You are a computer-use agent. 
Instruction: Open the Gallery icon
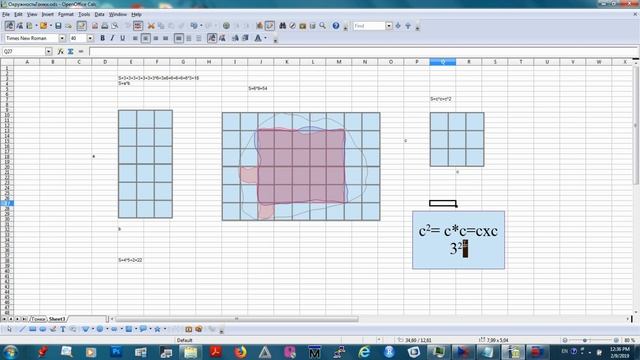tap(302, 26)
